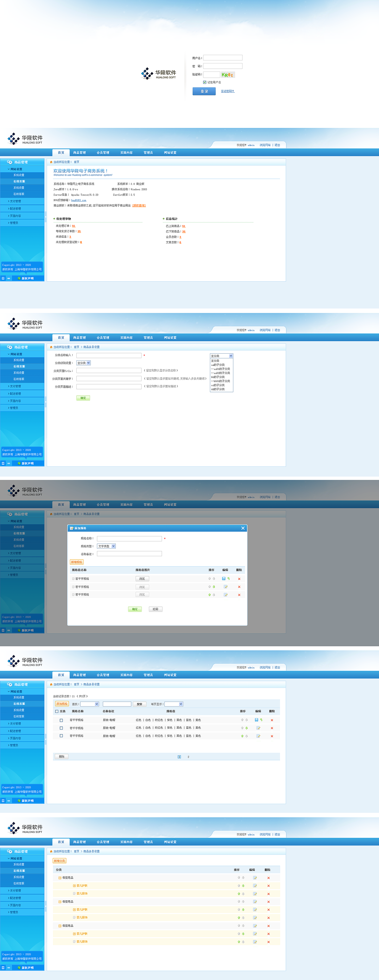Choose --aa01的子分类 from the open list
Screen dimensions: 379x980
tap(220, 369)
